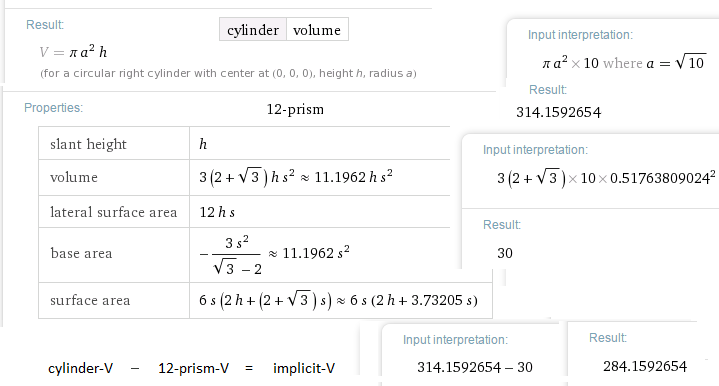Click the top-left Result label

[x=45, y=25]
